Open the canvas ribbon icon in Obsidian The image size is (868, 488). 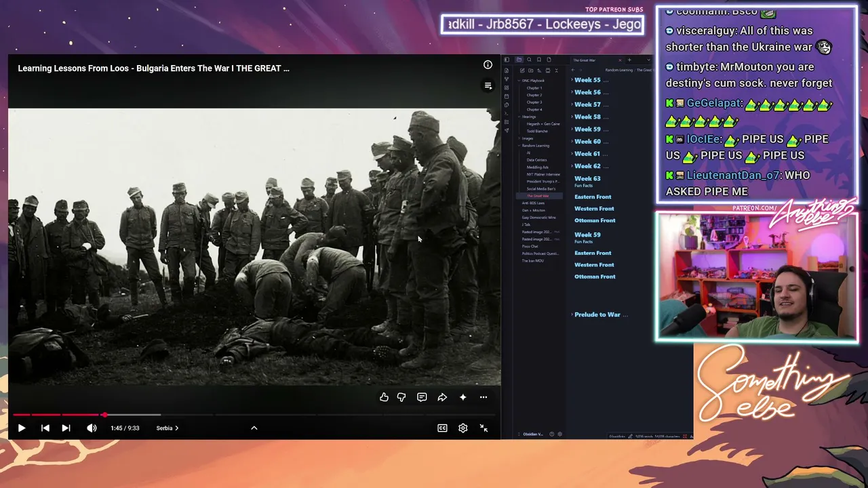[507, 88]
